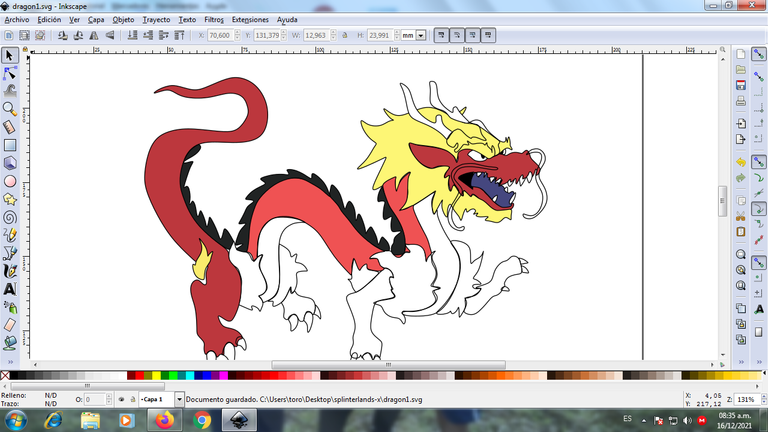Toggle the width-height lock ratio icon
The width and height of the screenshot is (768, 432).
(x=345, y=35)
